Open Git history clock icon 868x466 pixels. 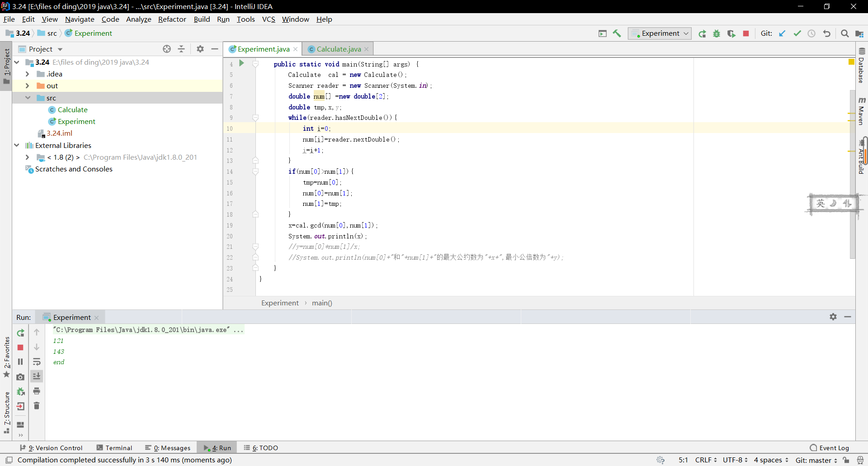tap(811, 33)
